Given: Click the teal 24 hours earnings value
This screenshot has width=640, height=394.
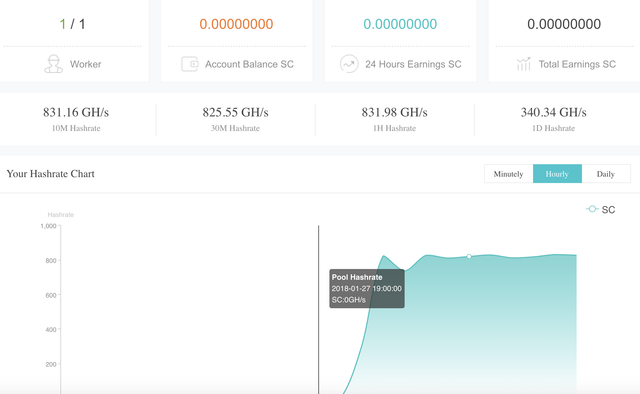Looking at the screenshot, I should pyautogui.click(x=400, y=24).
